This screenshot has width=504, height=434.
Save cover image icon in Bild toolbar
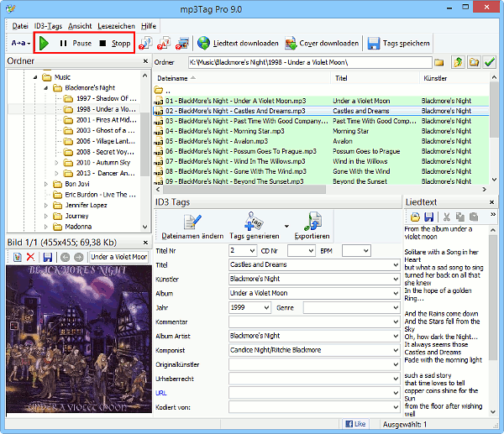tap(48, 257)
